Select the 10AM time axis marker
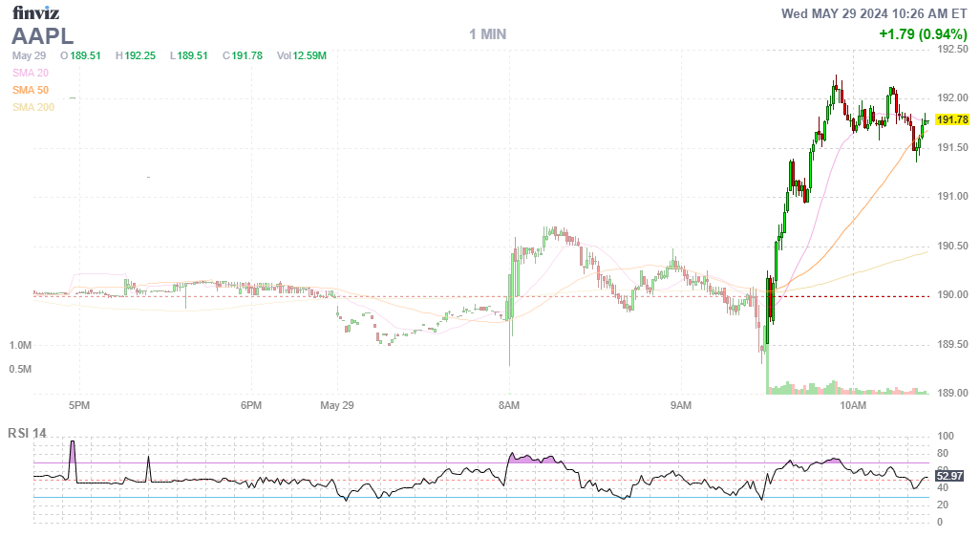 point(853,406)
